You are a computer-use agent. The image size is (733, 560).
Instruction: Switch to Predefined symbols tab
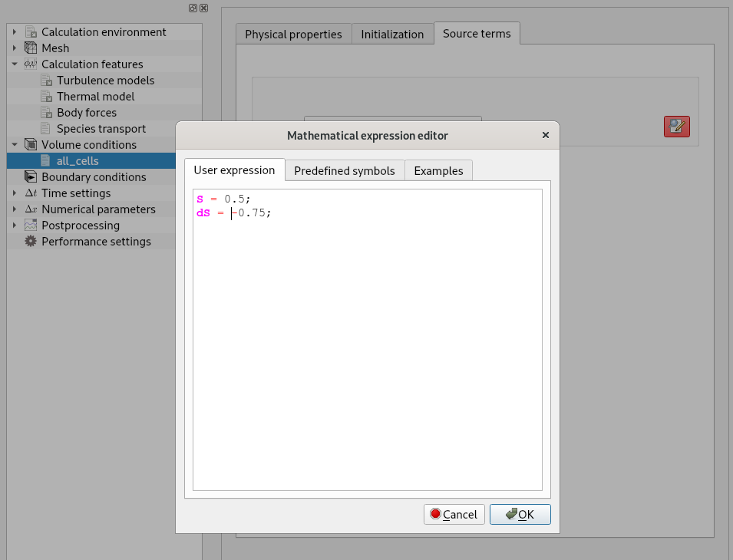[344, 170]
